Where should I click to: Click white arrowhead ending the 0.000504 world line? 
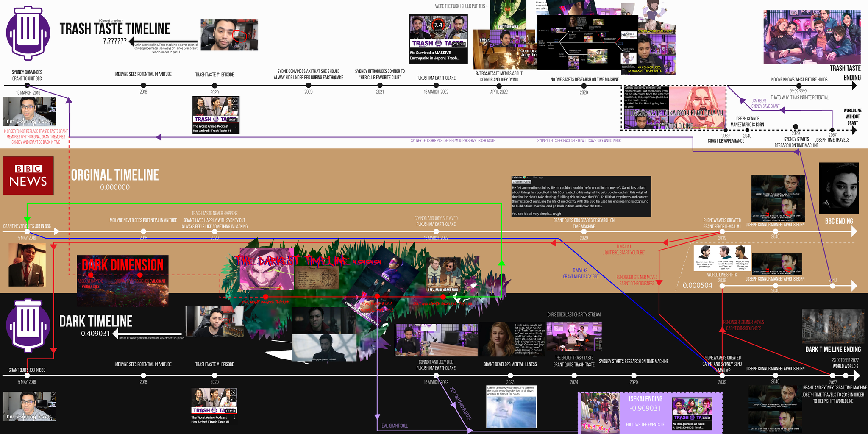pyautogui.click(x=854, y=286)
